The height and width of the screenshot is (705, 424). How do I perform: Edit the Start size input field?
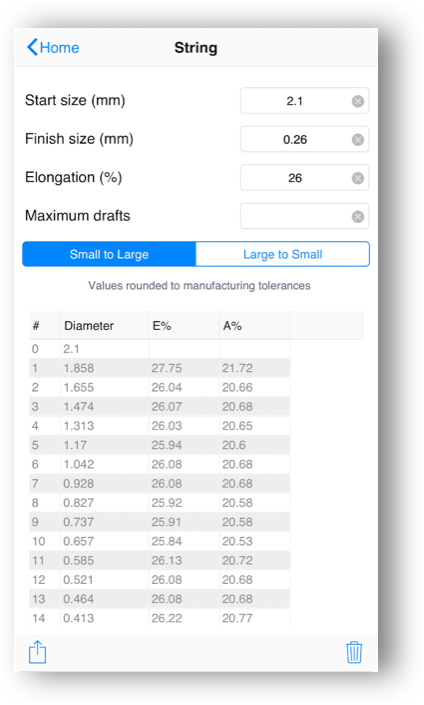(x=304, y=101)
